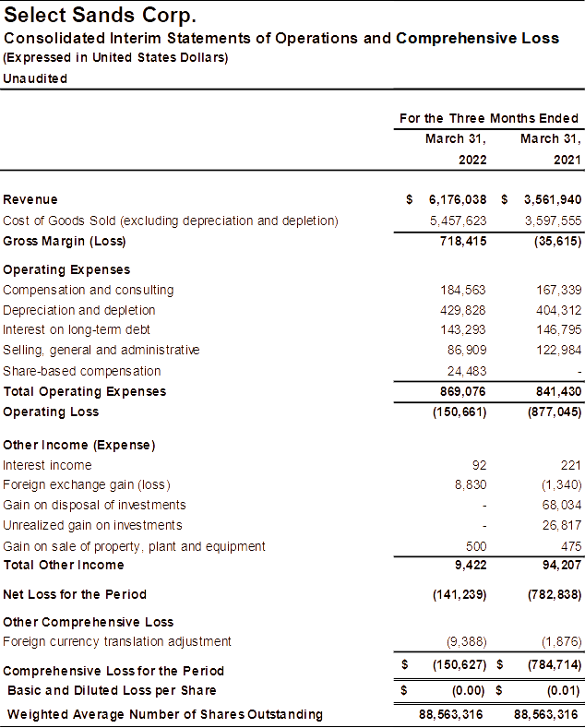The image size is (585, 728).
Task: Click Foreign currency translation adjustment label
Action: pos(117,641)
